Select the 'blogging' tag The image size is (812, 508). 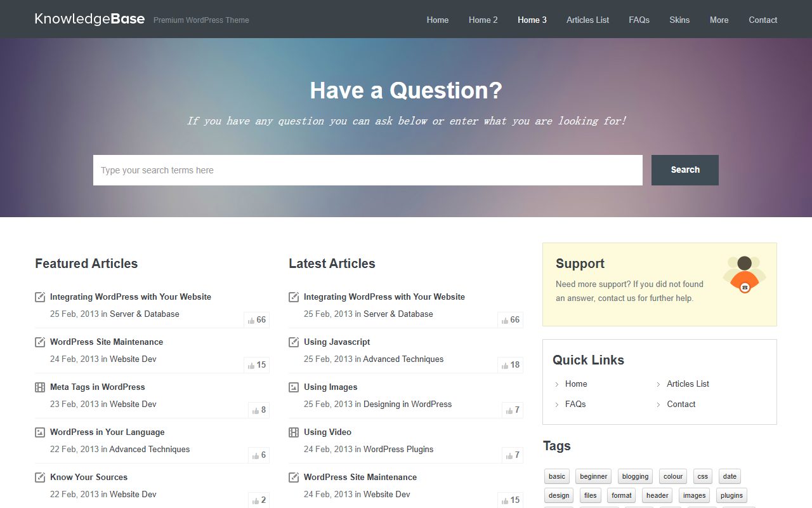[x=635, y=476]
